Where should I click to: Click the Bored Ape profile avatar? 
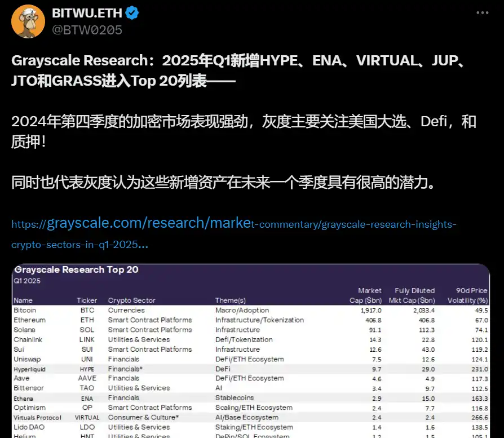pos(28,21)
